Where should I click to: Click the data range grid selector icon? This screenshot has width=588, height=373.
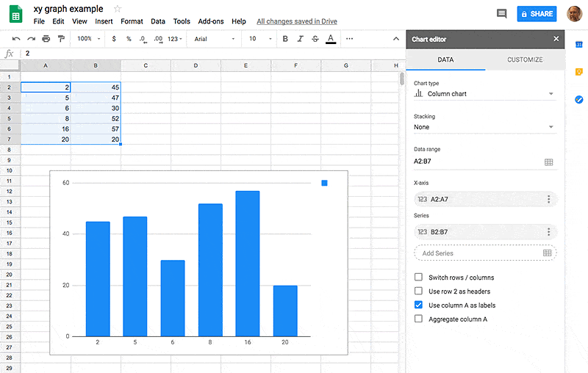548,162
